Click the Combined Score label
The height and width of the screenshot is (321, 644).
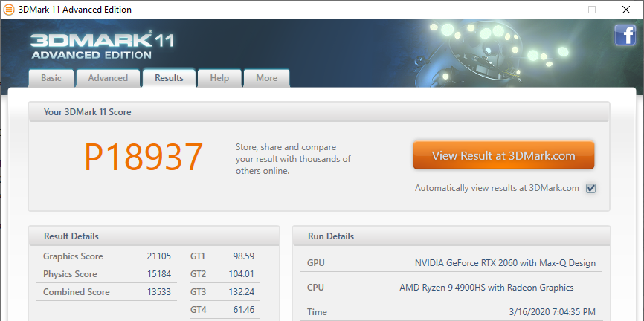pyautogui.click(x=77, y=292)
